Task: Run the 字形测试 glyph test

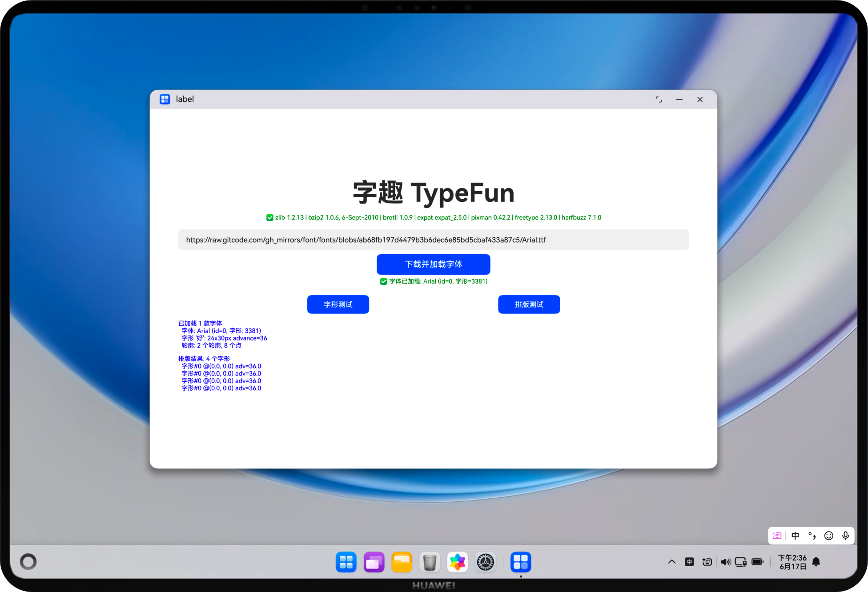Action: click(x=338, y=304)
